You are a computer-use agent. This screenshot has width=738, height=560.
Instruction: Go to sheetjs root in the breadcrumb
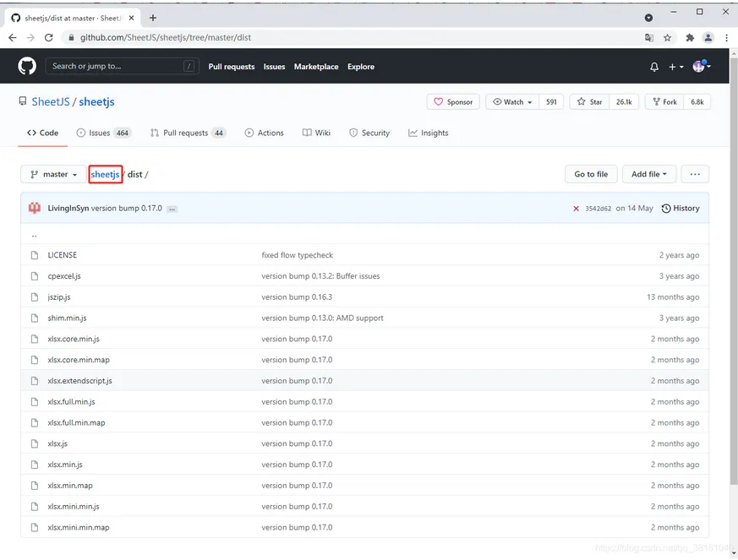click(105, 175)
